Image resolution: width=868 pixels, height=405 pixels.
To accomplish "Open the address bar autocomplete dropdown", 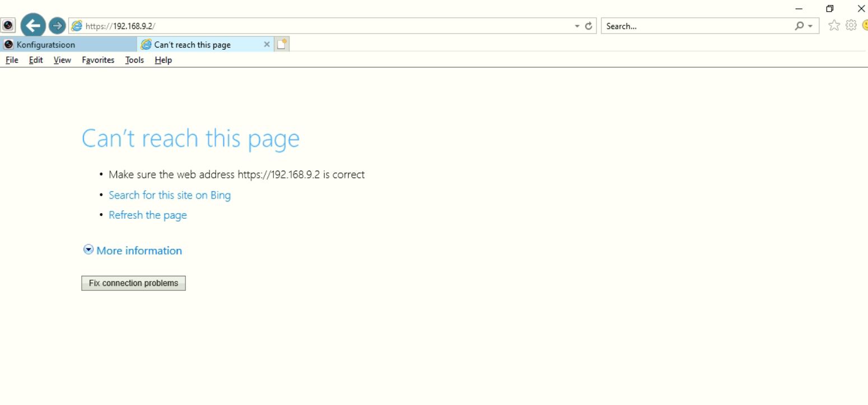I will coord(577,26).
